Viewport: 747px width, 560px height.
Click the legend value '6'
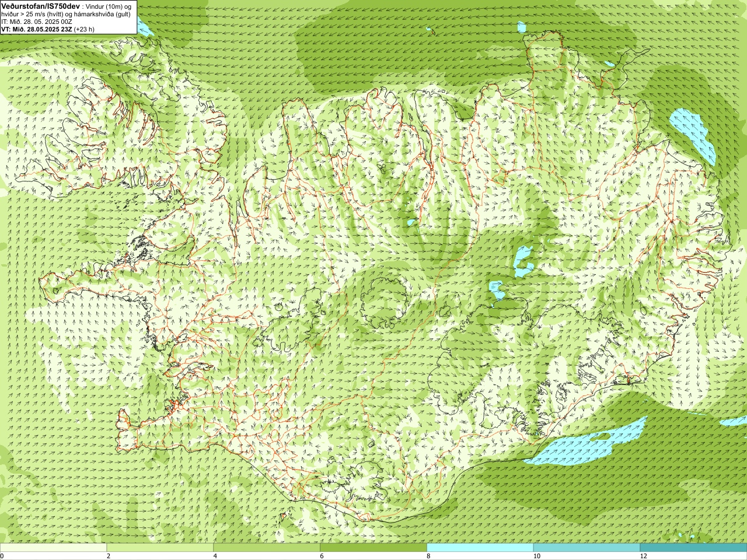click(322, 556)
